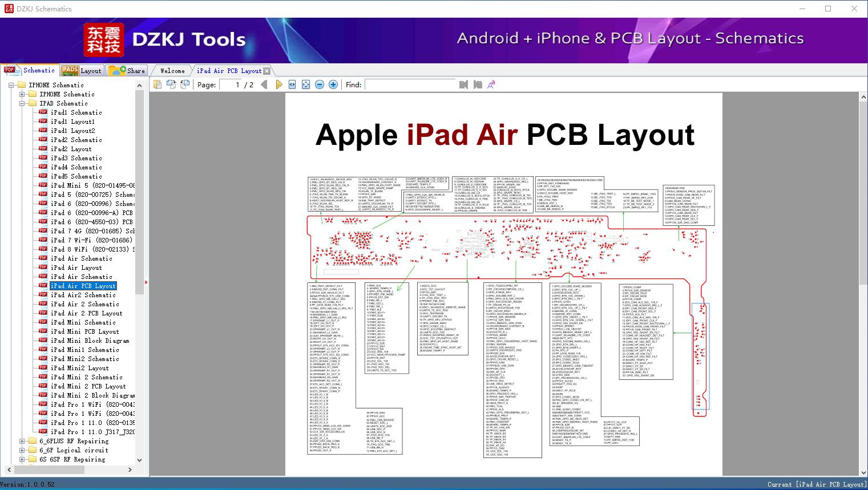Click the font size A^a icon
This screenshot has height=490, width=868.
(x=491, y=84)
